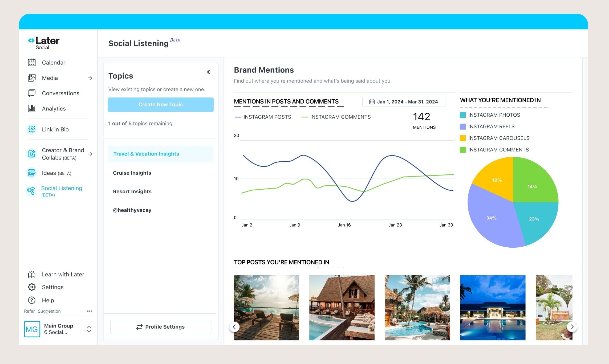
Task: Click the Conversations chat bubble icon
Action: tap(32, 93)
